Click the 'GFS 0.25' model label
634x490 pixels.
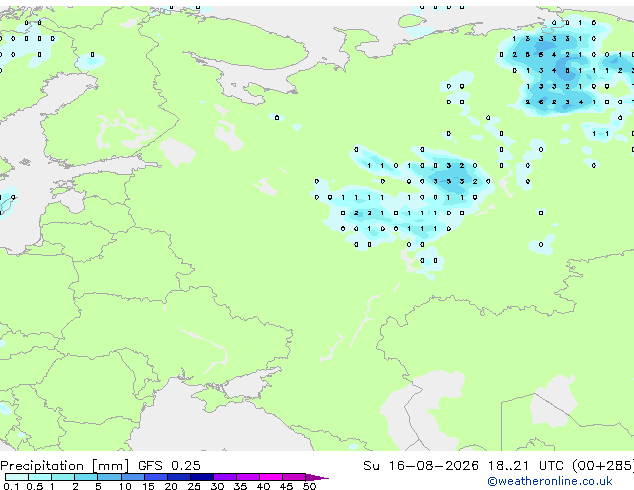pos(169,465)
